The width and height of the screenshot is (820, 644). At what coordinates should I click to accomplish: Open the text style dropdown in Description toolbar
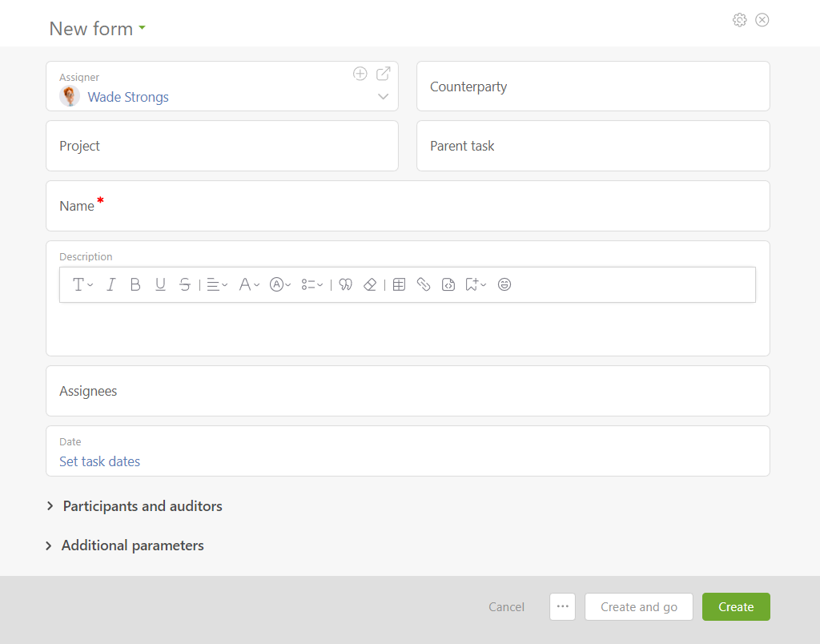[82, 284]
